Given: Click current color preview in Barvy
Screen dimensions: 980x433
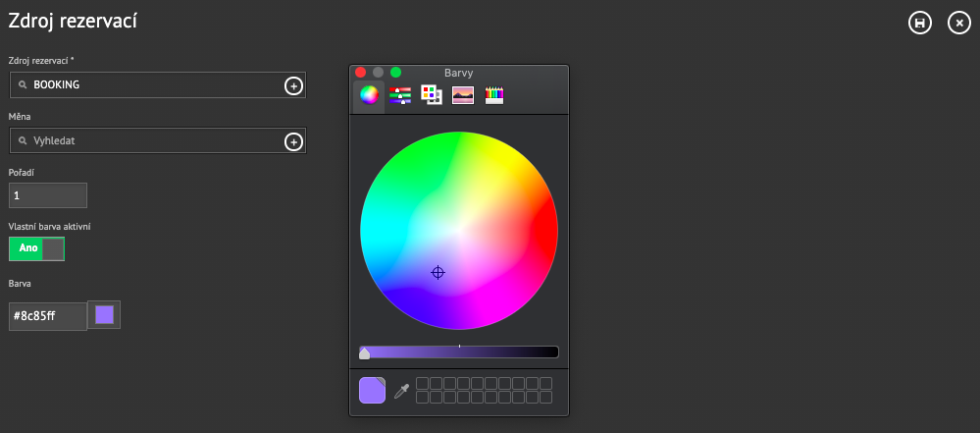Looking at the screenshot, I should tap(372, 390).
